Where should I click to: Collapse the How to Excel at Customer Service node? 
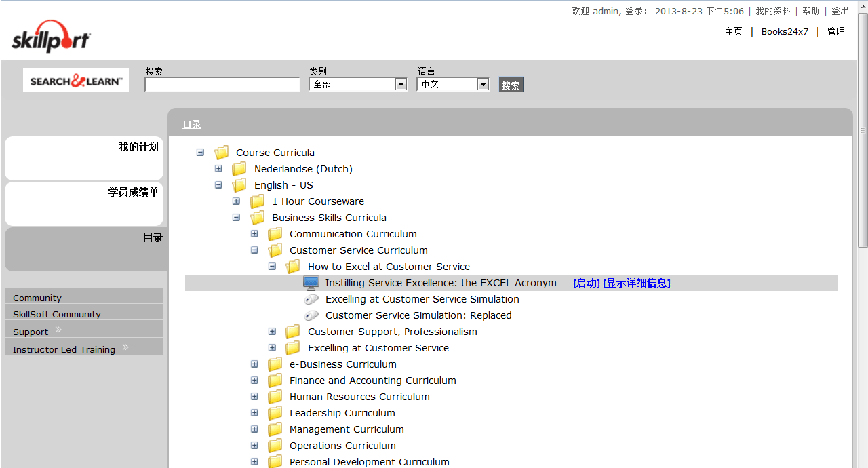point(272,267)
